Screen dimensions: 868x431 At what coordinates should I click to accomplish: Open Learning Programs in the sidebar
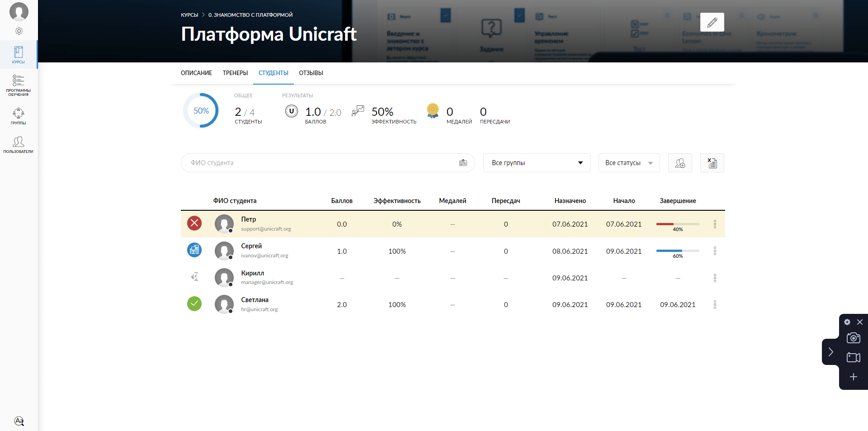[19, 85]
